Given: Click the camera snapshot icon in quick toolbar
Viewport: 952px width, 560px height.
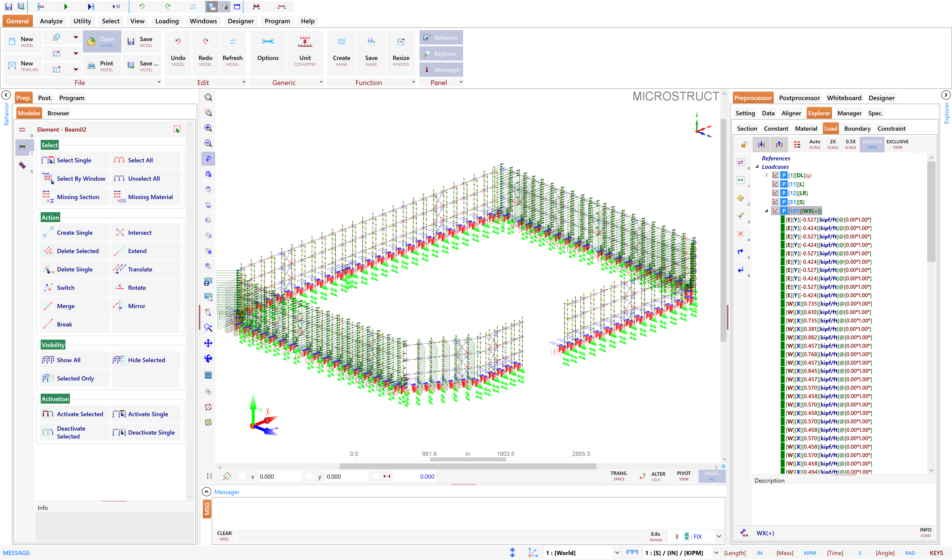Looking at the screenshot, I should point(225,6).
